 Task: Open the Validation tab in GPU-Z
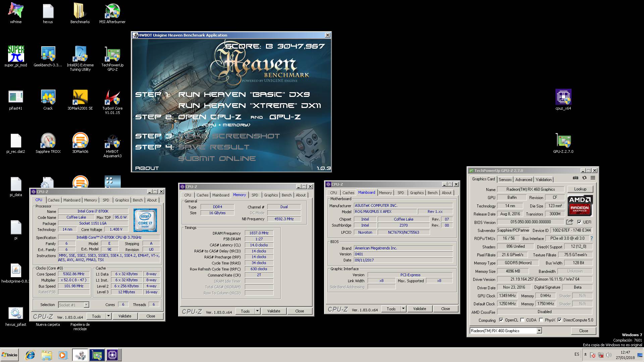543,179
